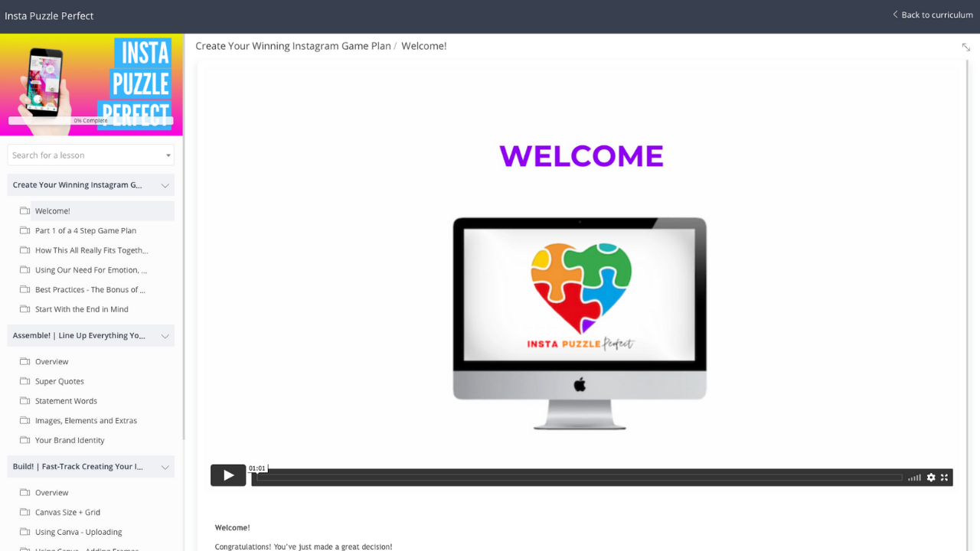Open the lesson search dropdown arrow

168,155
